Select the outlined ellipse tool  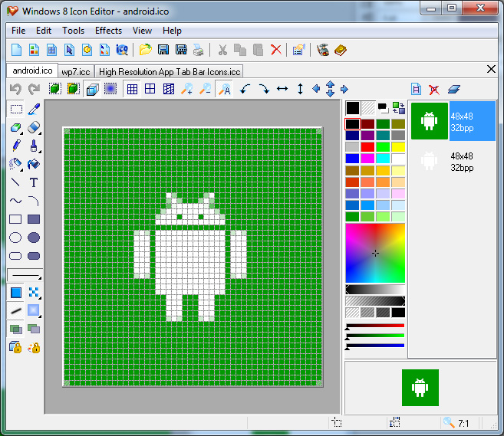[x=15, y=238]
